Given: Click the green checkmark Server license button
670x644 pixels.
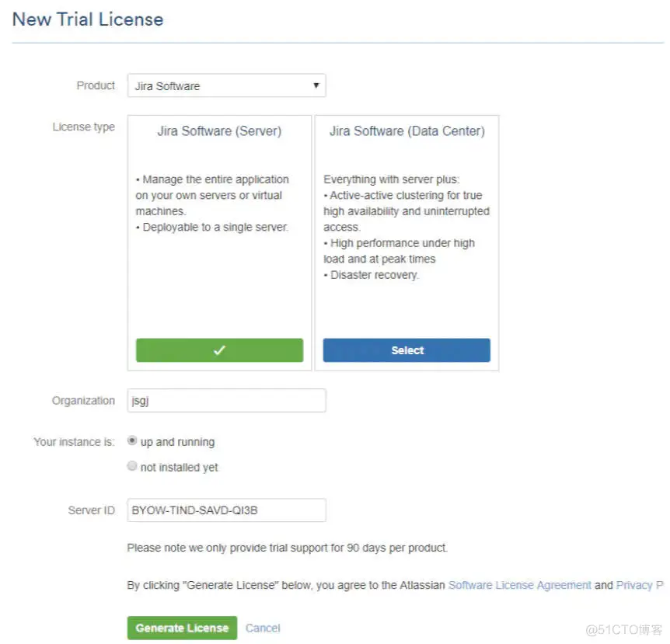Looking at the screenshot, I should (x=220, y=350).
